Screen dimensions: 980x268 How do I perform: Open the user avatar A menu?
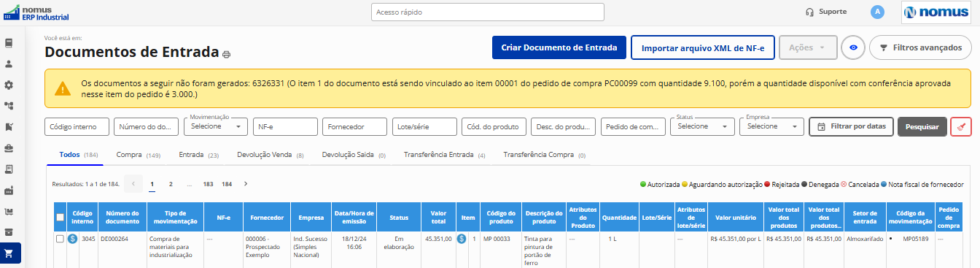click(x=878, y=12)
